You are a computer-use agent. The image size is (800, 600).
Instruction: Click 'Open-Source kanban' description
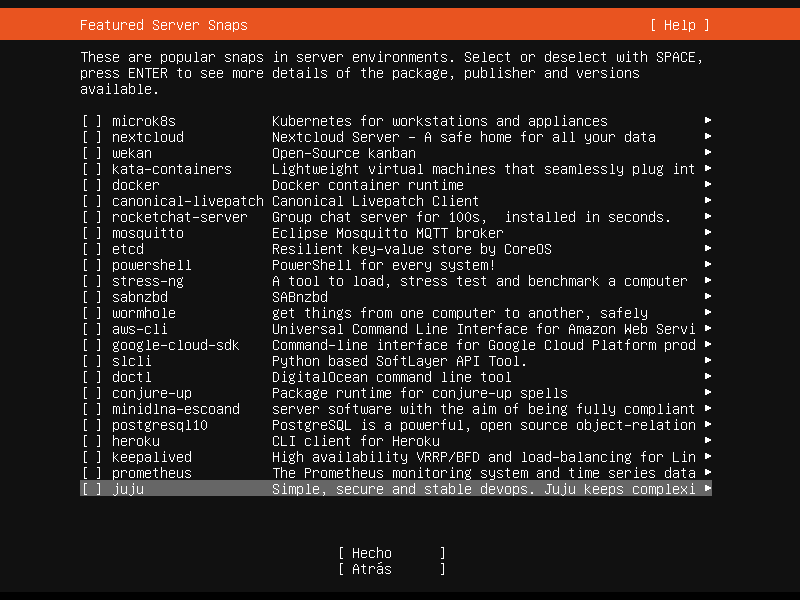click(344, 153)
